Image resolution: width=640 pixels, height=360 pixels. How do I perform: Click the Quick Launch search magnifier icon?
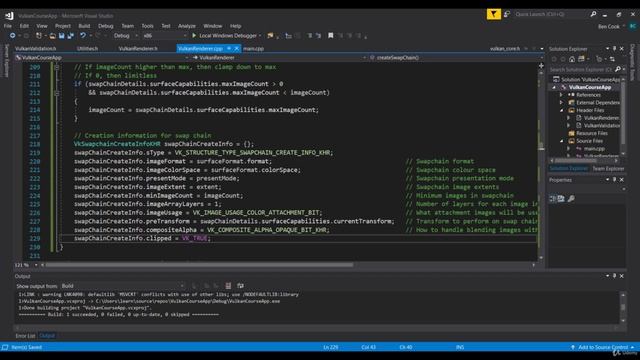593,14
